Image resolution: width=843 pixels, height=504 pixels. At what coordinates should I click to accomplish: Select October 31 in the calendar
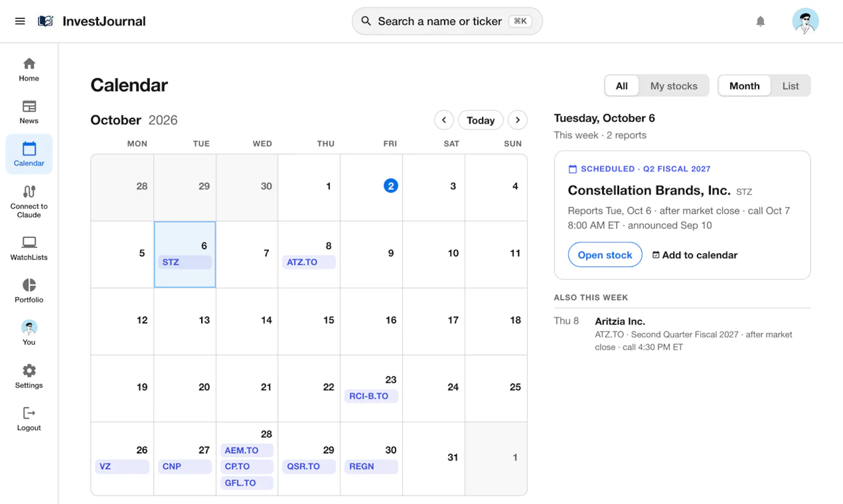[x=434, y=458]
